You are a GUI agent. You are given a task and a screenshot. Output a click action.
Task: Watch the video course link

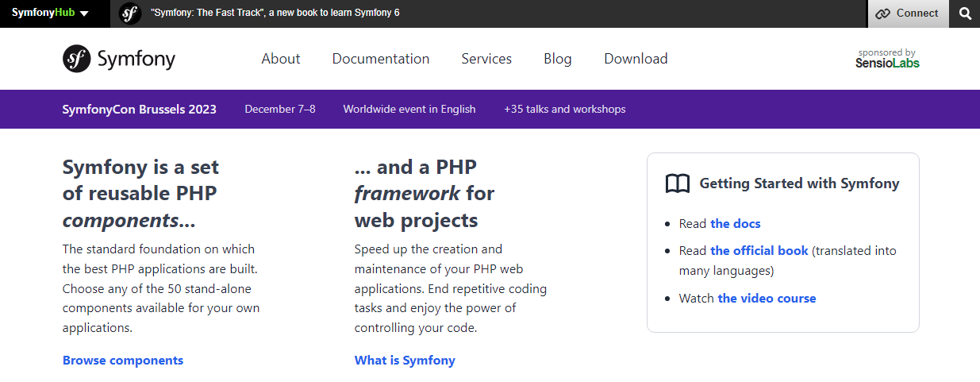(767, 299)
